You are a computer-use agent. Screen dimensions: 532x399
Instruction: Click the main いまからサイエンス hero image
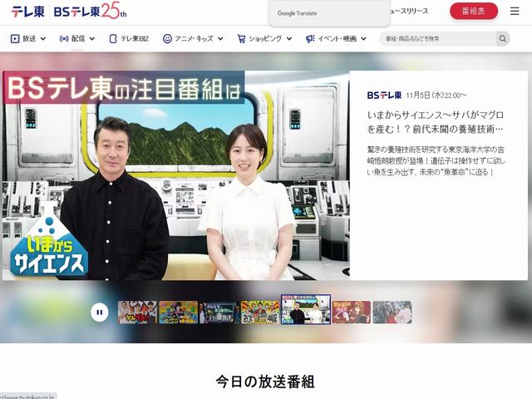click(176, 175)
